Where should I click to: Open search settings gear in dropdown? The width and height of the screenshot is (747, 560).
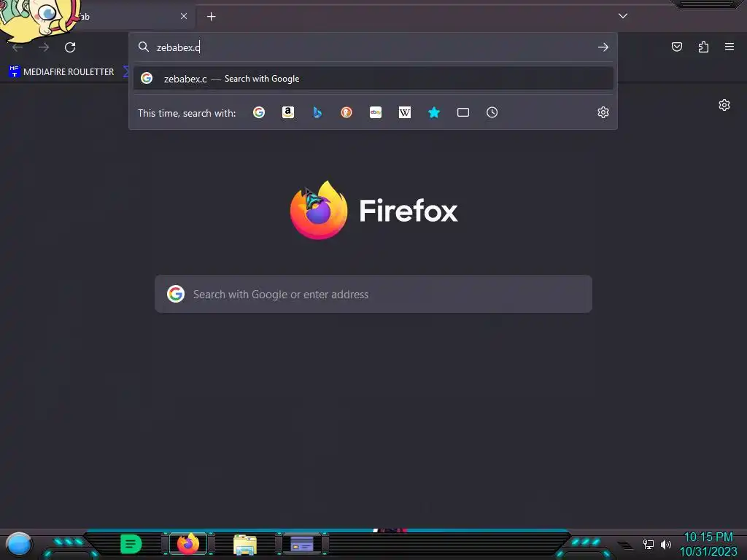coord(603,112)
